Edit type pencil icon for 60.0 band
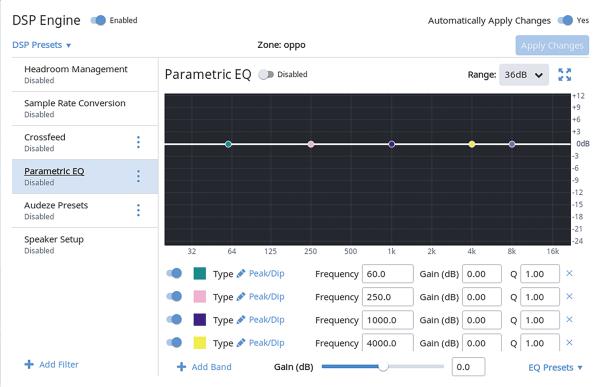 [241, 273]
